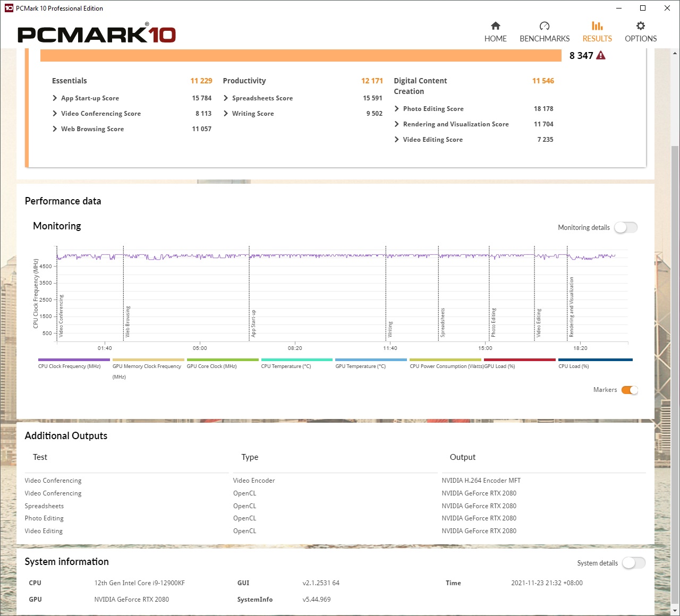680x616 pixels.
Task: Click the SystemInfo version v5.44.969
Action: pyautogui.click(x=317, y=600)
